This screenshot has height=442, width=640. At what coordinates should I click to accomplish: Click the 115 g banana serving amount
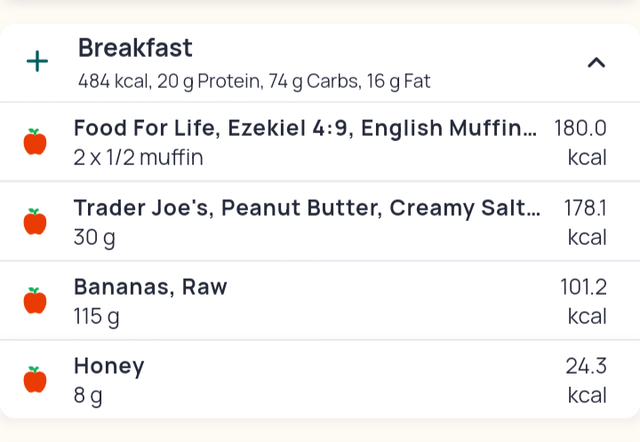[97, 316]
